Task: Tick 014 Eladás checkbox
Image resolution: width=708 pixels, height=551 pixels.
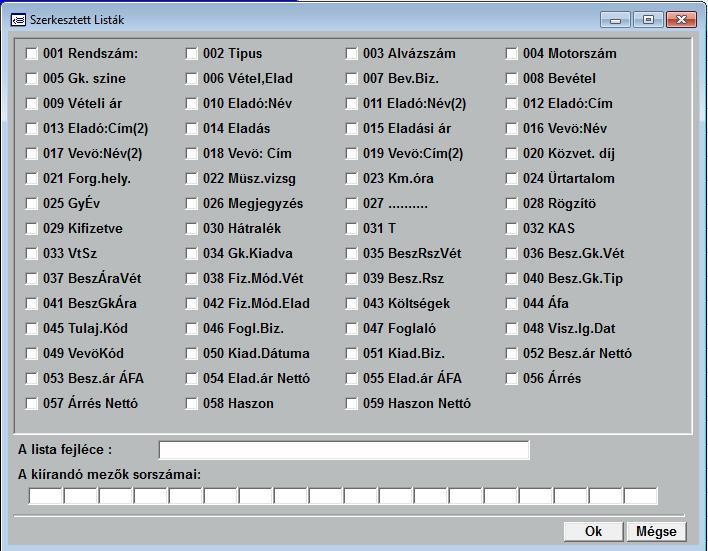Action: tap(191, 129)
